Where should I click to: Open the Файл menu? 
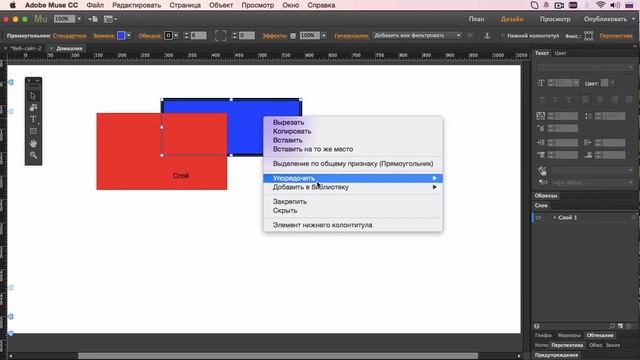pos(95,5)
